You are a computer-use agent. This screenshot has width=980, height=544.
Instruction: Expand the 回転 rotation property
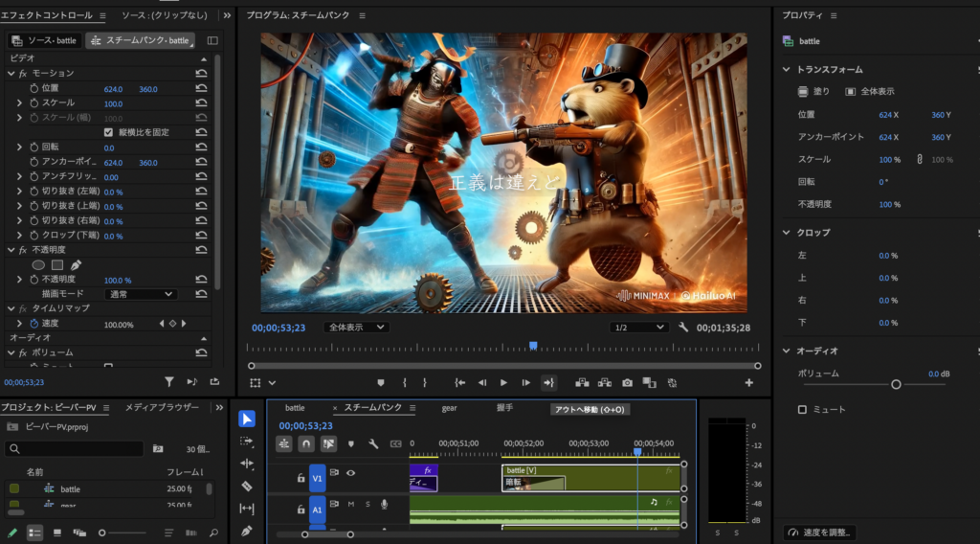tap(20, 147)
